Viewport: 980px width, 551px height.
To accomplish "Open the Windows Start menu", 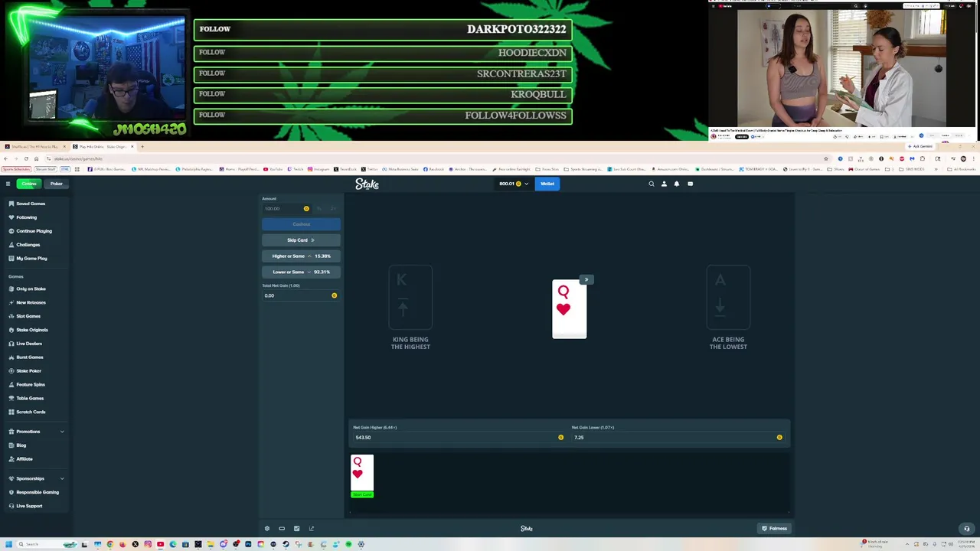I will click(x=8, y=544).
